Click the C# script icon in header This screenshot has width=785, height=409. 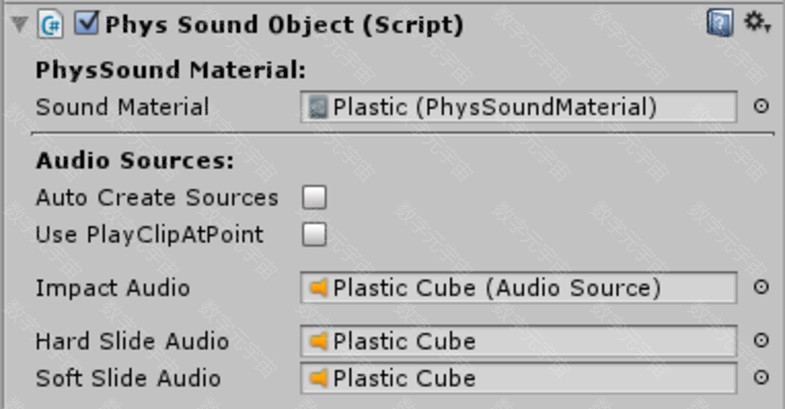51,25
